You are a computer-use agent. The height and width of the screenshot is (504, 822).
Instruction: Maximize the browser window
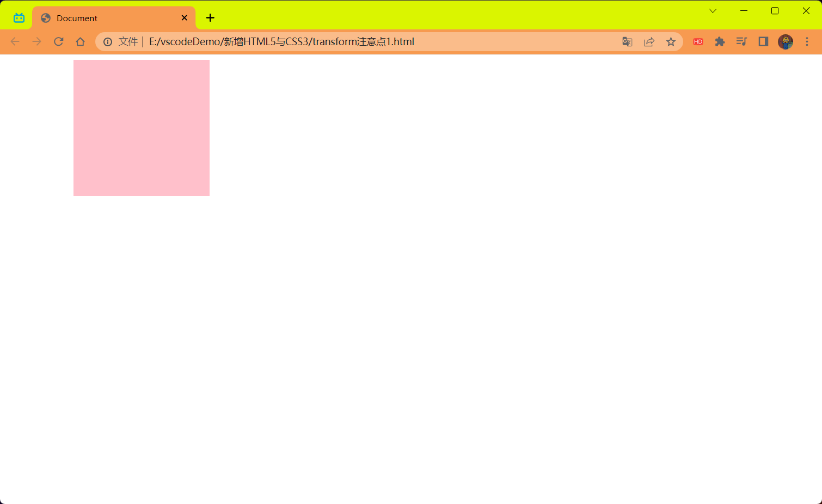click(x=775, y=11)
